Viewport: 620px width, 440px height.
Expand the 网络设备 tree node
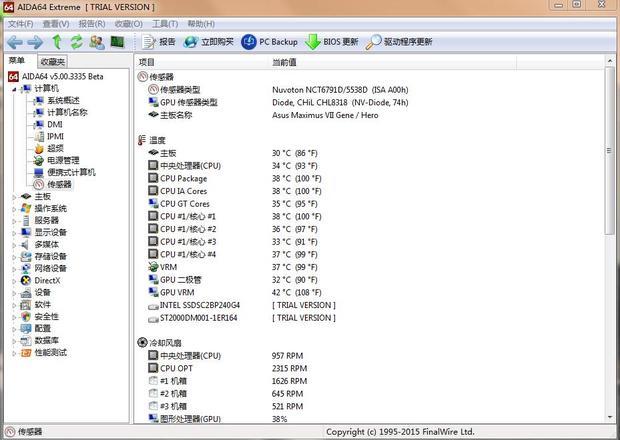tap(14, 269)
